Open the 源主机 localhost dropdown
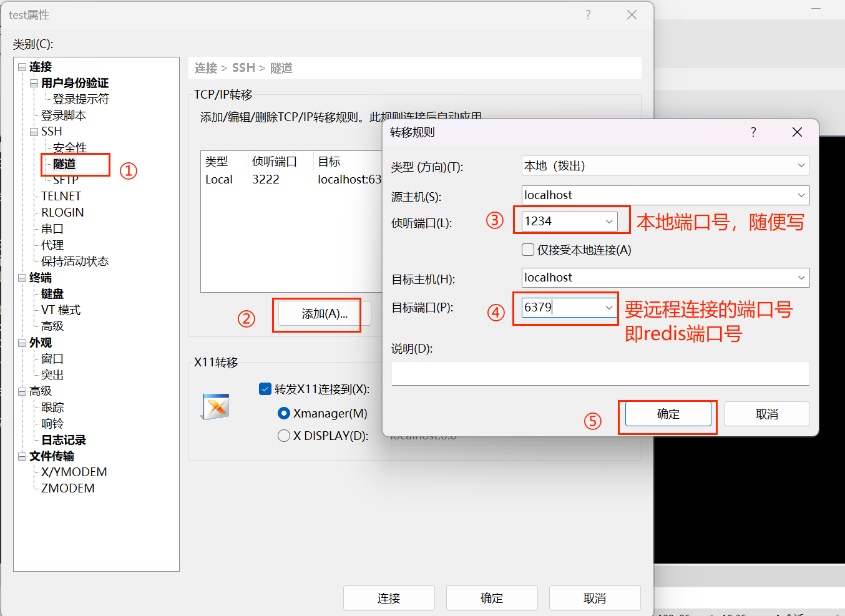 pos(801,195)
